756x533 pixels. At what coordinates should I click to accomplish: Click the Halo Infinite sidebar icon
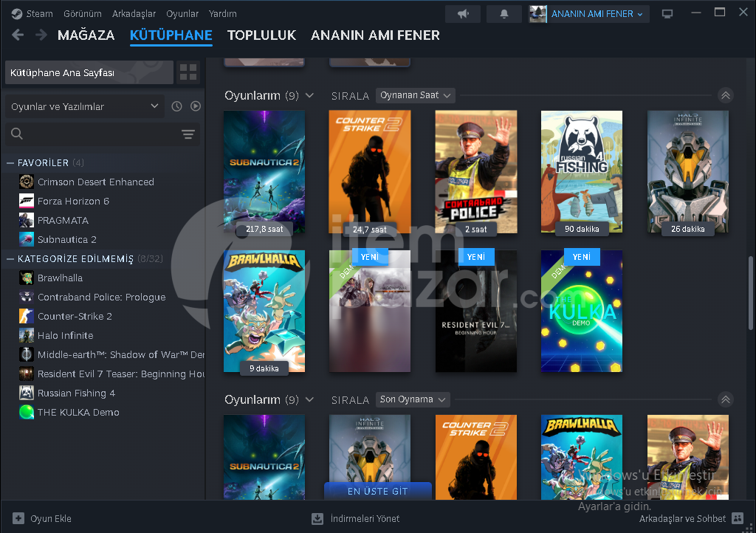click(27, 335)
